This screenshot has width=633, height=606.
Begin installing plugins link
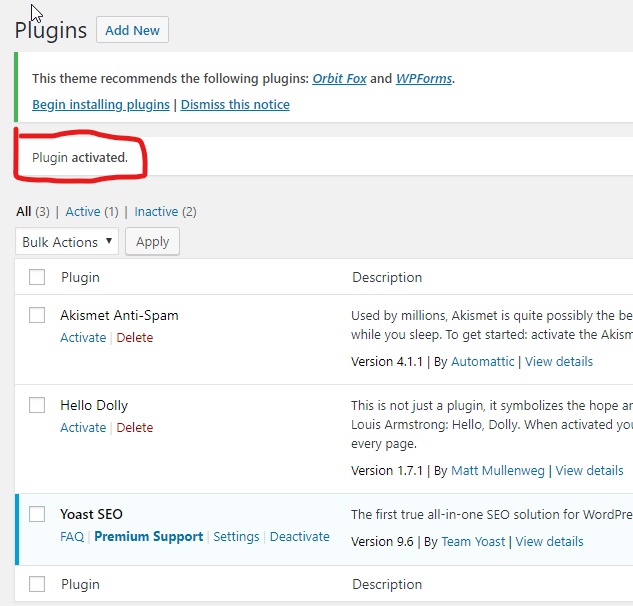click(101, 105)
